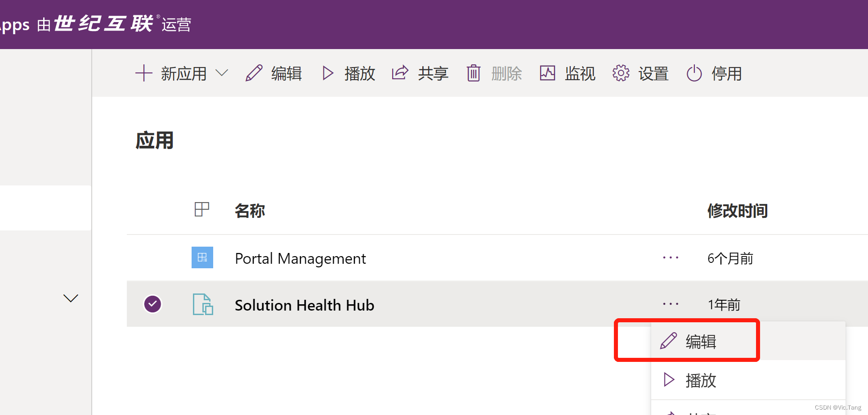This screenshot has width=868, height=415.
Task: Open the Portal Management app name
Action: click(300, 259)
